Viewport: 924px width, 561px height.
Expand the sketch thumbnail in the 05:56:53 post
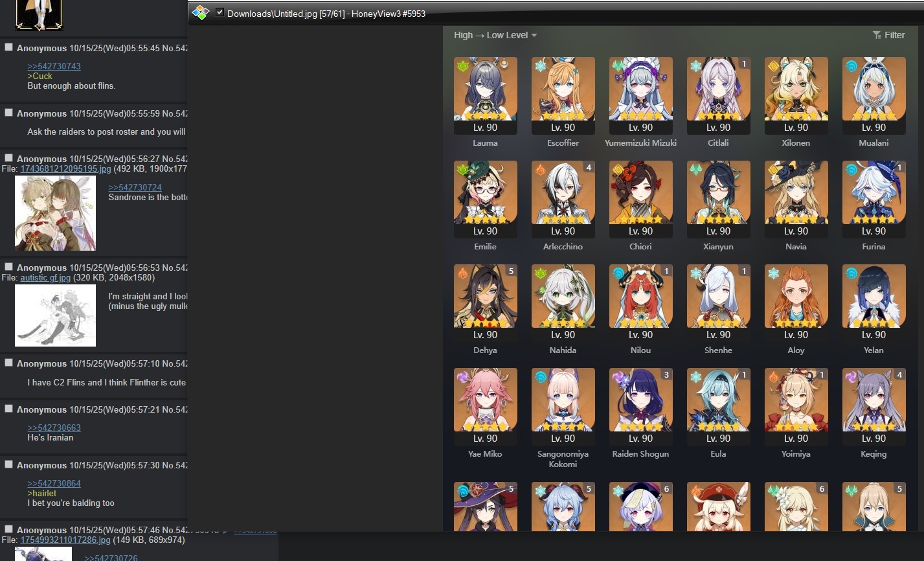pos(55,315)
